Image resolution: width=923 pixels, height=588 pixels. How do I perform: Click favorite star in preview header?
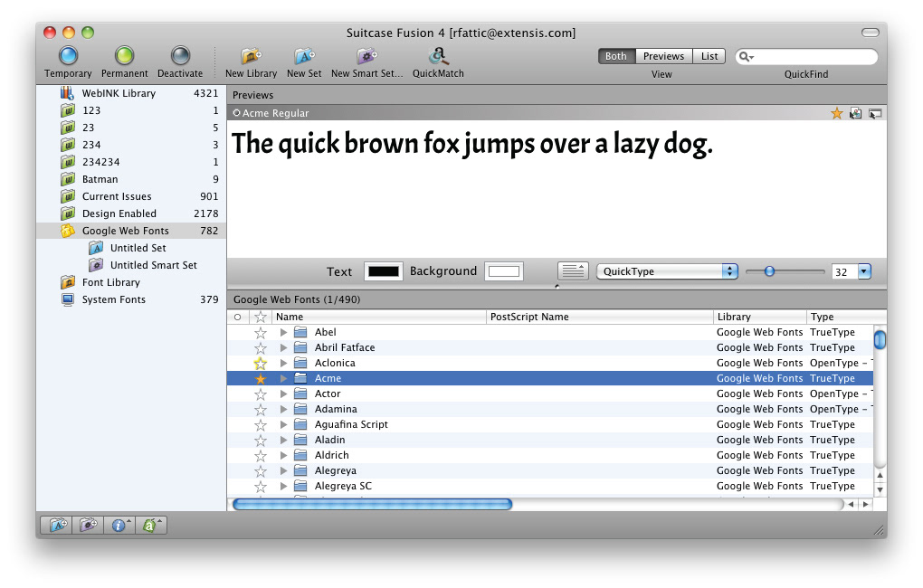(x=836, y=113)
